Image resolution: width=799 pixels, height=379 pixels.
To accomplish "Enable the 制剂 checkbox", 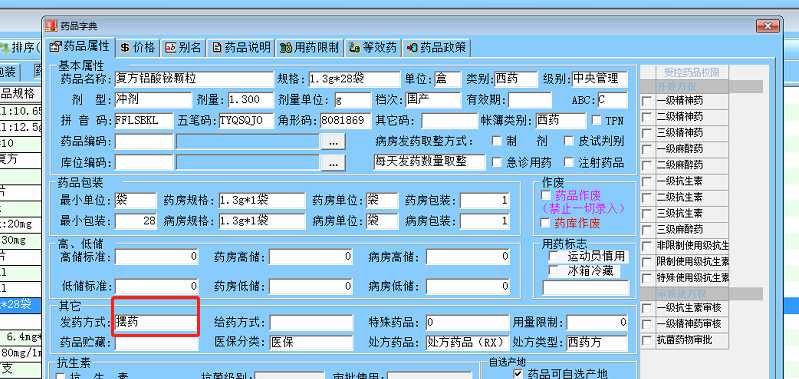I will point(496,141).
